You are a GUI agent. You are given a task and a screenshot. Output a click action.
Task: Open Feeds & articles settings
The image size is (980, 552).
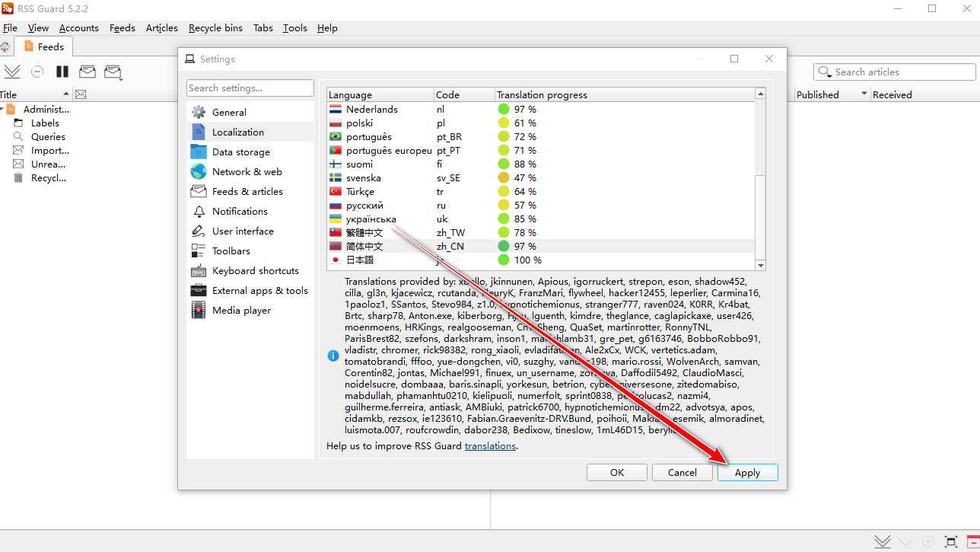[250, 191]
